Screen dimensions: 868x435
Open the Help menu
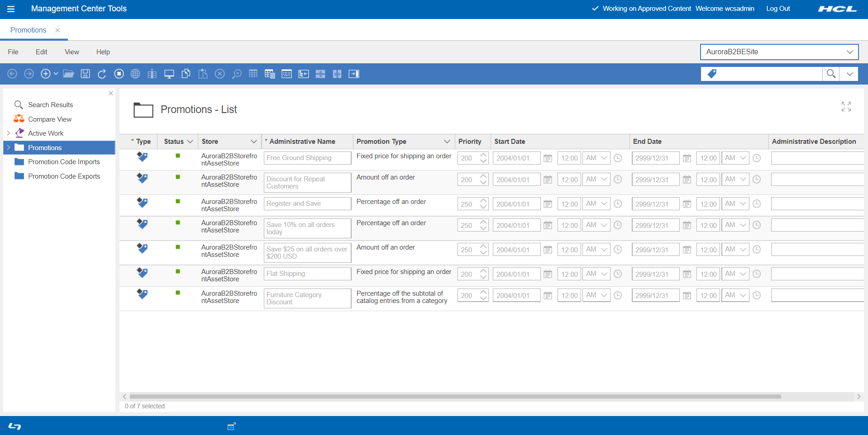103,52
